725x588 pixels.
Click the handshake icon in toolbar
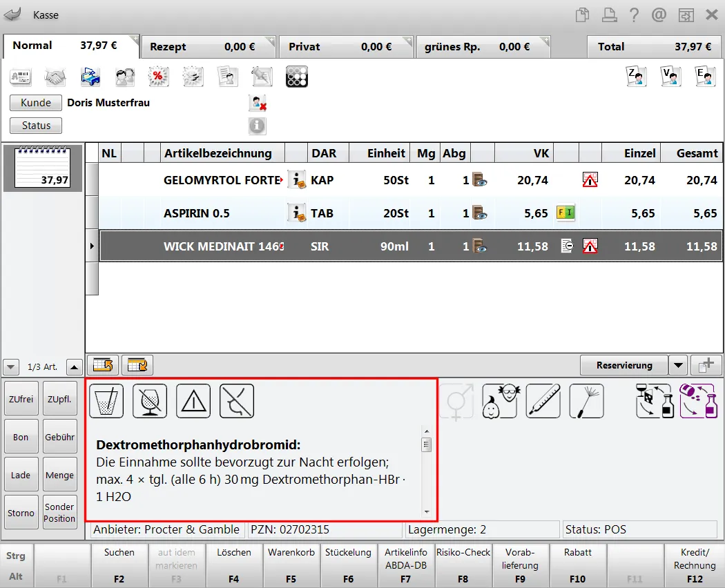click(55, 77)
